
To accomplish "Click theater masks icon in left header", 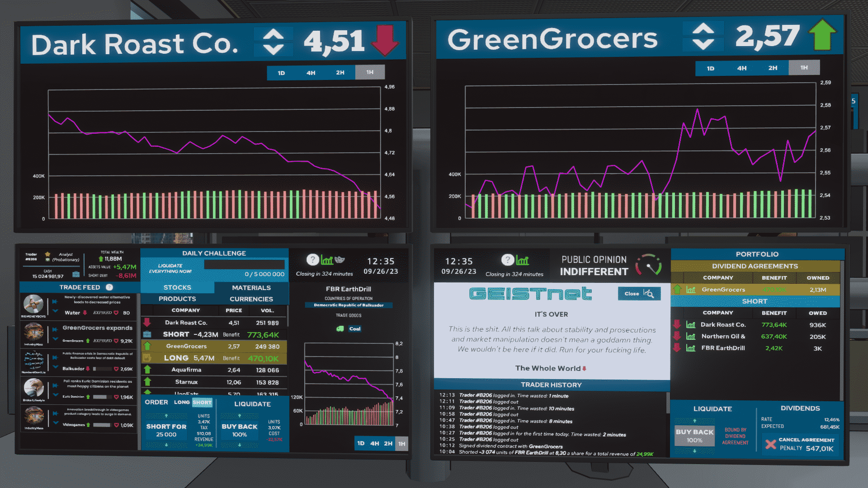I will pos(340,260).
